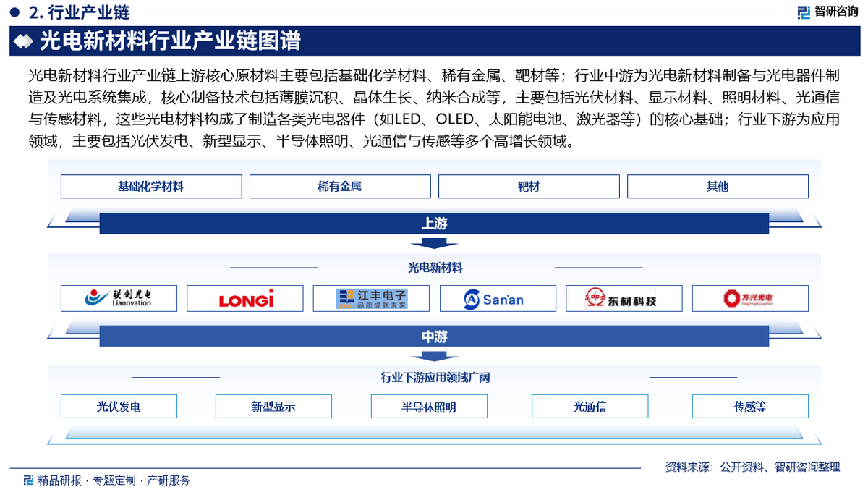Select the 光伏发电 application box
The image size is (868, 487).
point(119,407)
